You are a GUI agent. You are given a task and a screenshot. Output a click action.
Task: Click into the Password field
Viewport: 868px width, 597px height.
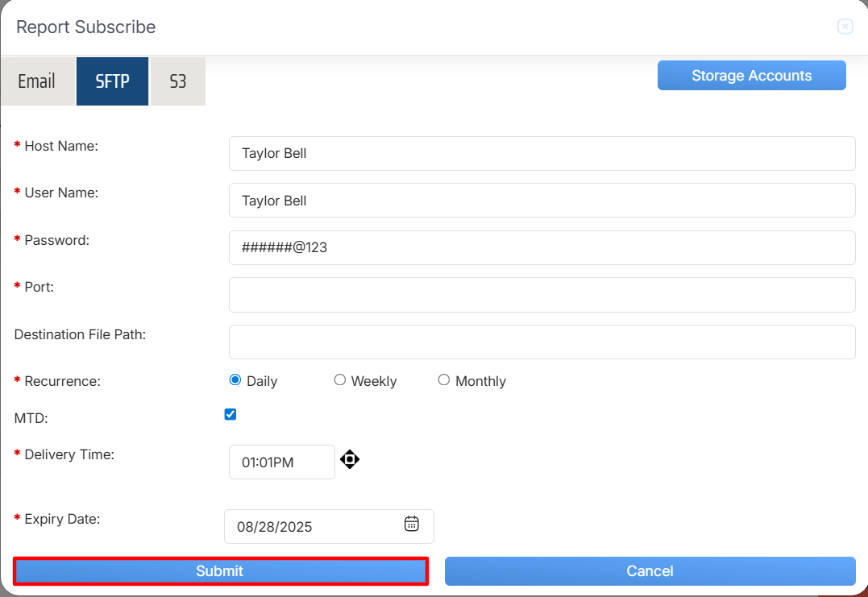tap(542, 247)
